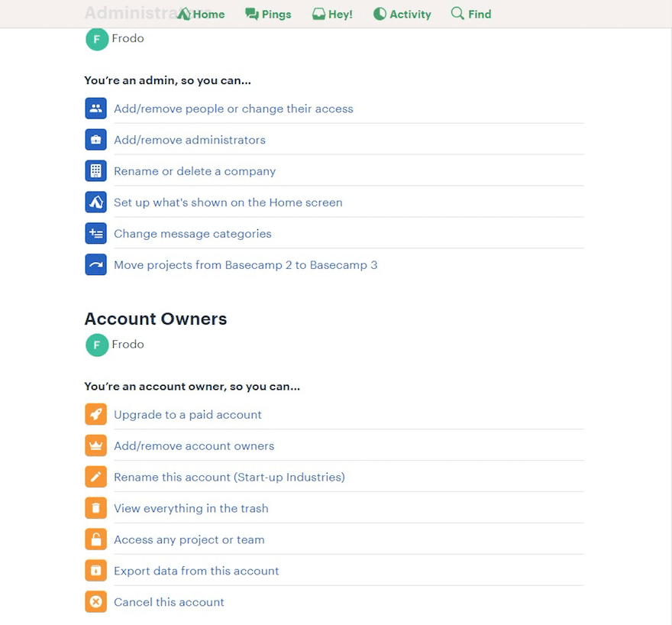Click the Account Owners heading
Screen dimensions: 672x625
pos(156,319)
